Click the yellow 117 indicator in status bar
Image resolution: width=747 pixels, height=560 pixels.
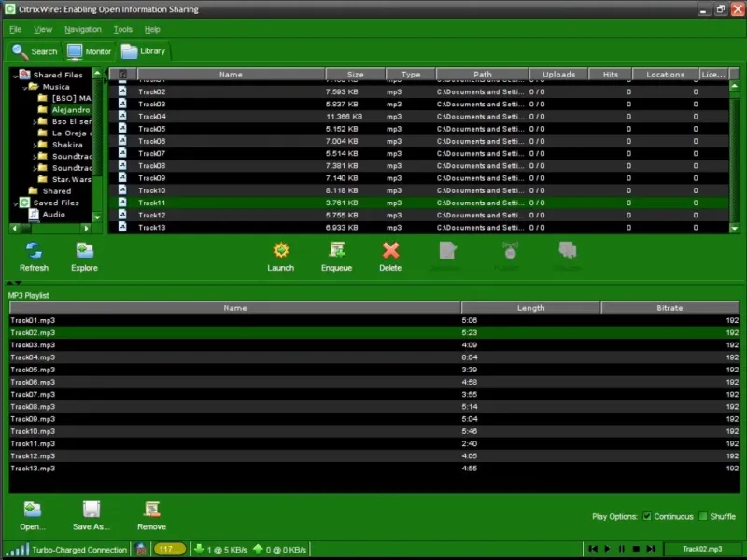point(169,549)
